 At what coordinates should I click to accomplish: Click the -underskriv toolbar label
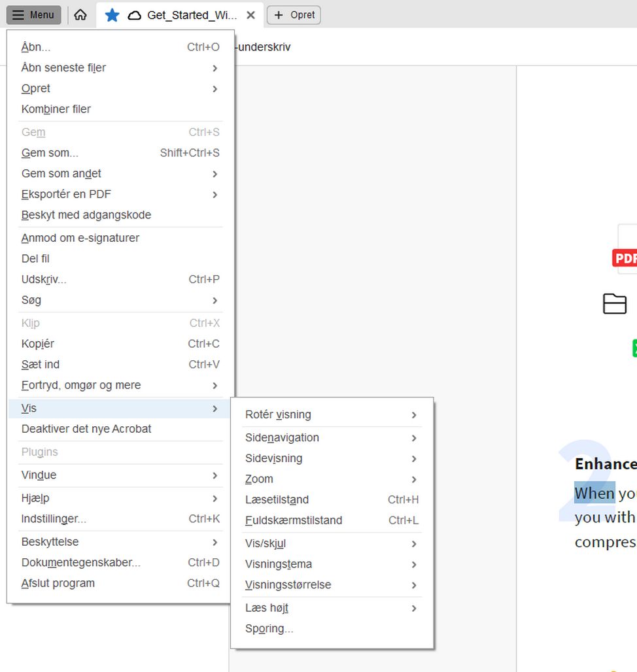click(263, 46)
